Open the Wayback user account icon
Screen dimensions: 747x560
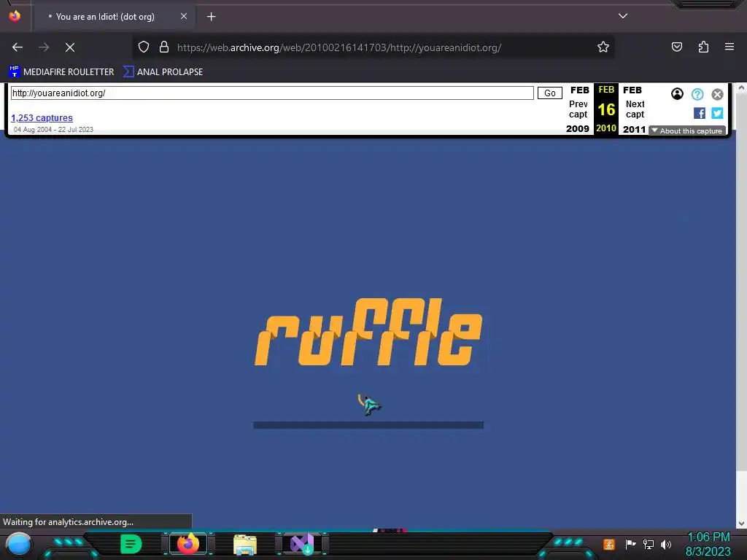pyautogui.click(x=677, y=94)
